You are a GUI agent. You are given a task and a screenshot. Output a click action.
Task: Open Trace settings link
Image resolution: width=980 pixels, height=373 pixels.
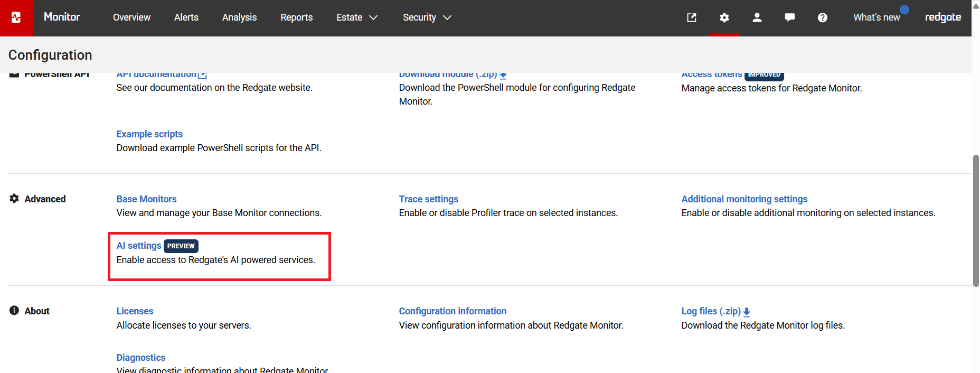(x=428, y=199)
